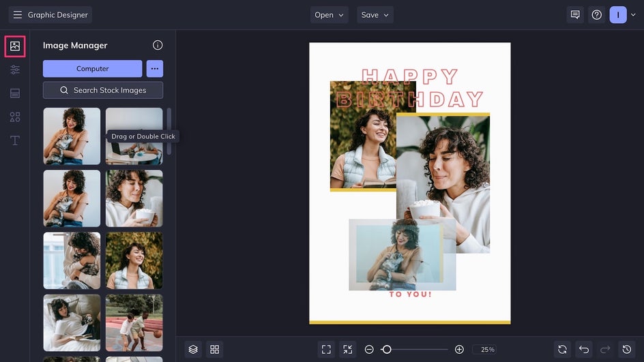
Task: Select first thumbnail of woman holding cat
Action: (72, 136)
